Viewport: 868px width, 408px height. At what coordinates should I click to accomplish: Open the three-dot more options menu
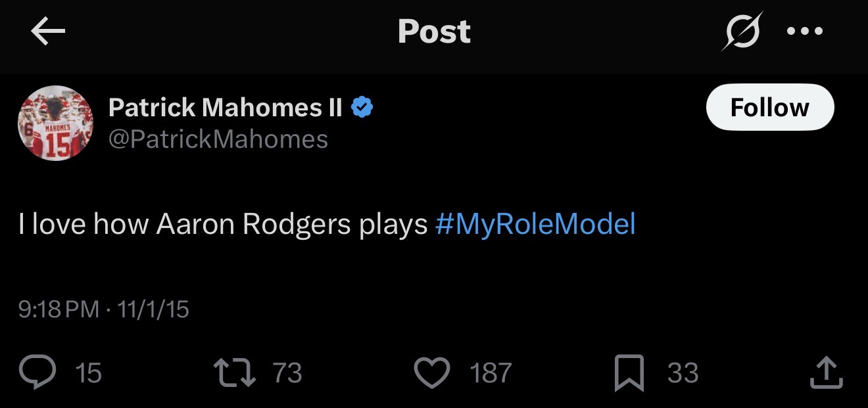click(x=804, y=32)
